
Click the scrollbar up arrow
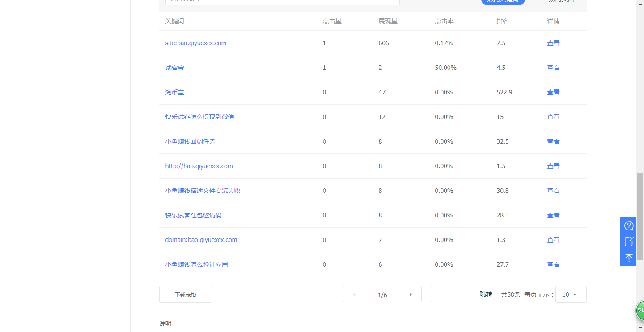pos(640,3)
